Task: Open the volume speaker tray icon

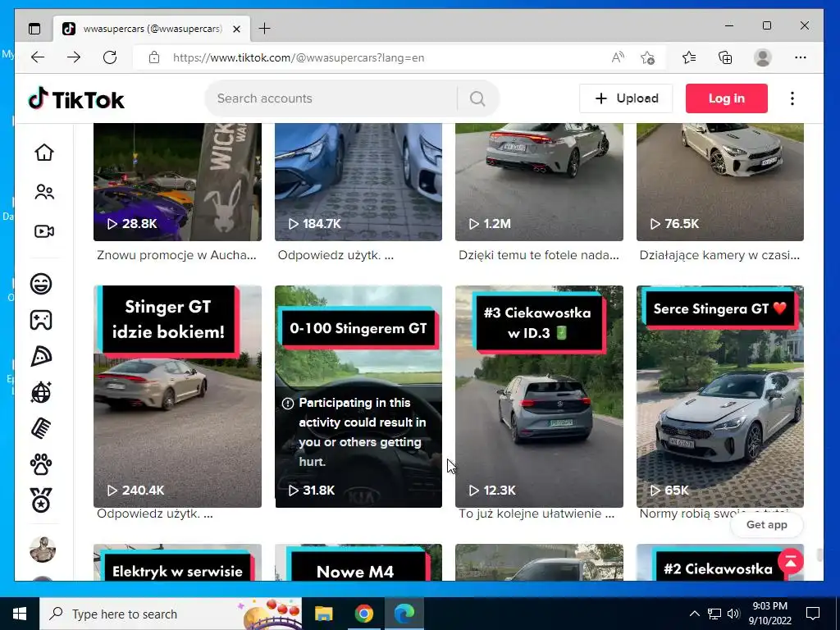Action: (733, 614)
